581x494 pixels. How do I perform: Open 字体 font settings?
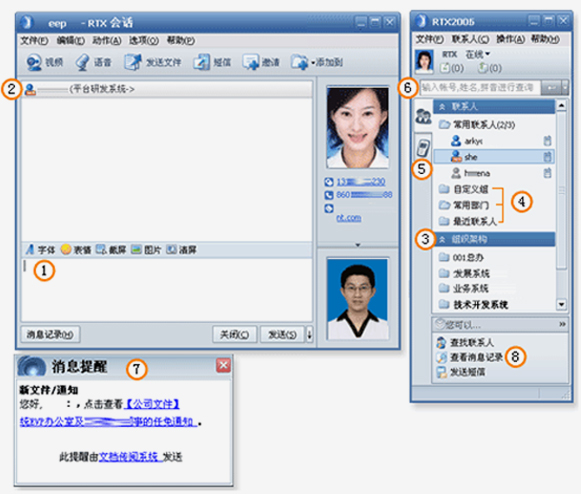pos(40,250)
